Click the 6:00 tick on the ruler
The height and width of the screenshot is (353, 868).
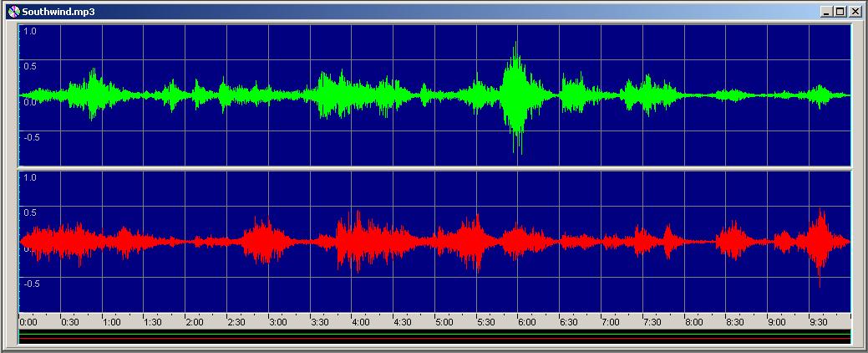[x=526, y=321]
